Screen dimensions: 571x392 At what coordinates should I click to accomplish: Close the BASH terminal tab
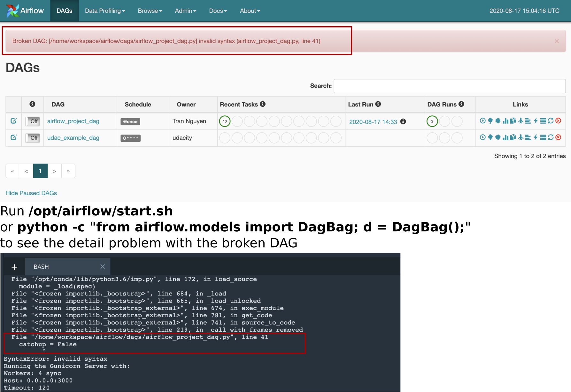click(x=103, y=266)
